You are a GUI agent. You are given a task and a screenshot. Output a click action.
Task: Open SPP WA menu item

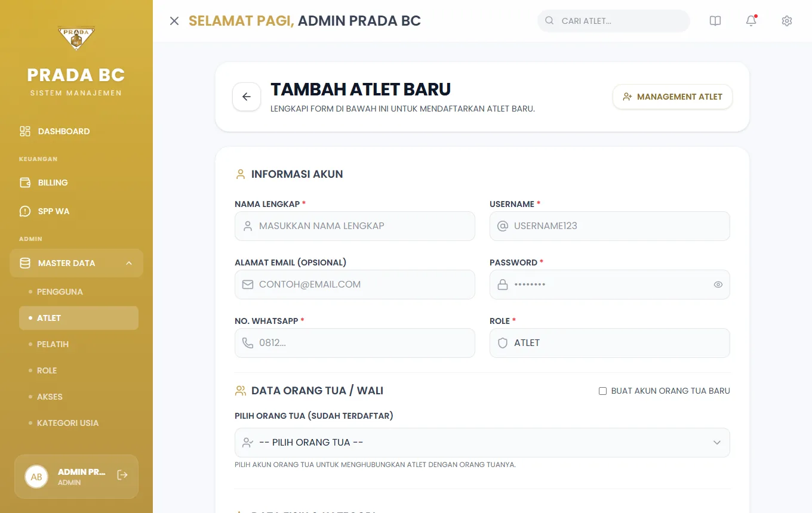point(76,211)
